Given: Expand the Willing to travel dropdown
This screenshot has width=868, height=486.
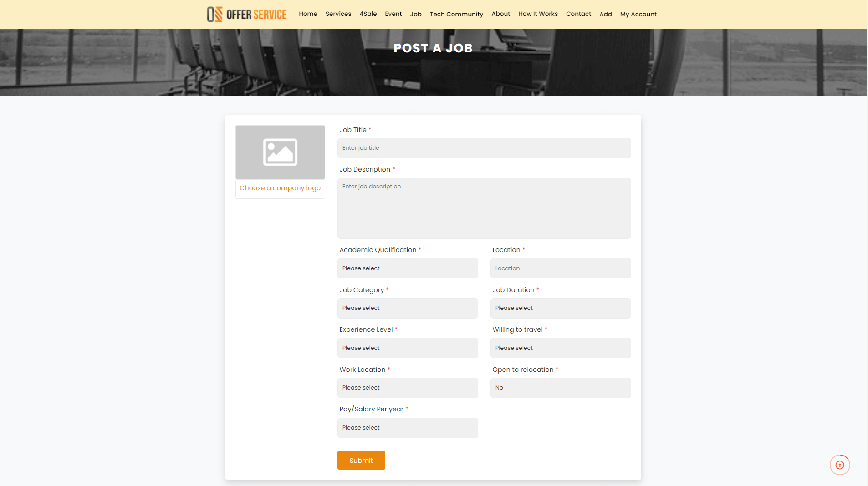Looking at the screenshot, I should [x=561, y=348].
